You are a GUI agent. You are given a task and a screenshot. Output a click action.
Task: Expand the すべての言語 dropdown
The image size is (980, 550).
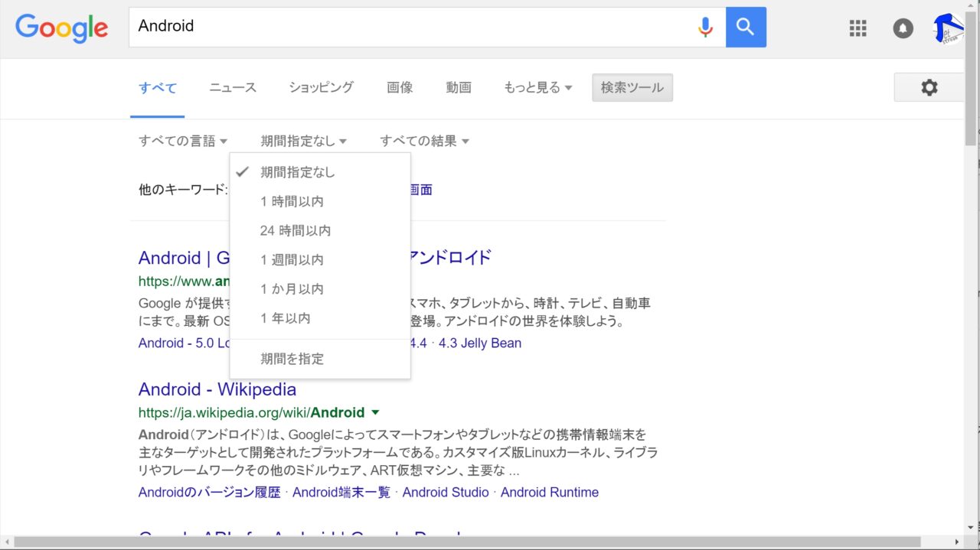pyautogui.click(x=183, y=141)
